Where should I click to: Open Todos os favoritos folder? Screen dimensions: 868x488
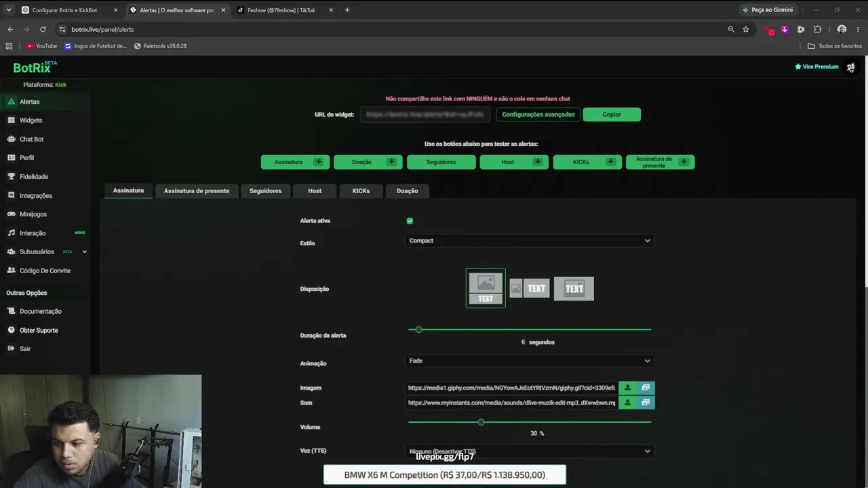tap(835, 46)
